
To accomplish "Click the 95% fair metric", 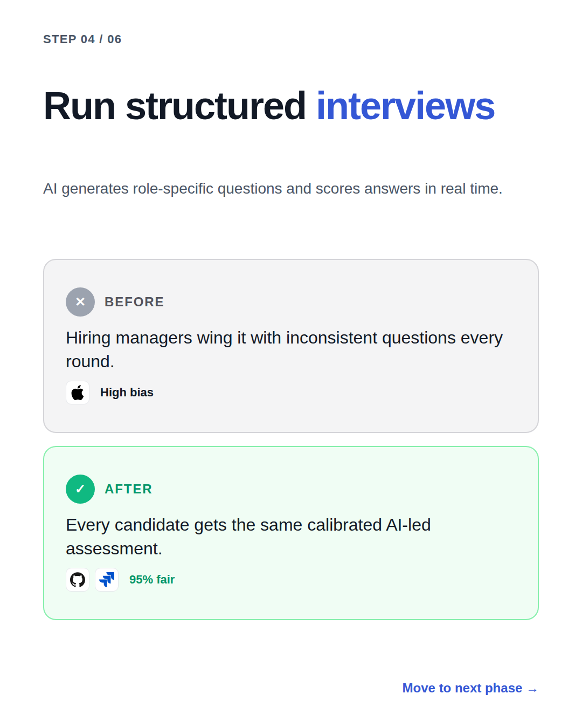I will coord(152,580).
